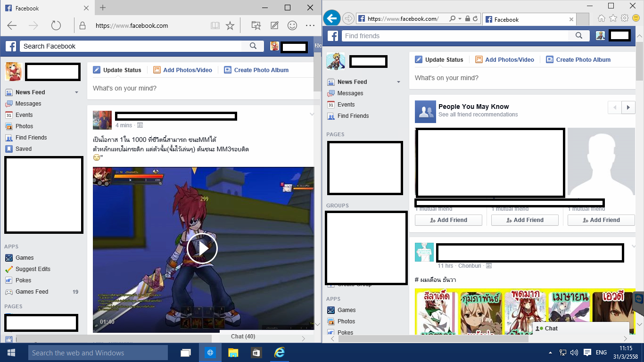This screenshot has height=362, width=644.
Task: Open Internet Explorer home icon
Action: 602,18
